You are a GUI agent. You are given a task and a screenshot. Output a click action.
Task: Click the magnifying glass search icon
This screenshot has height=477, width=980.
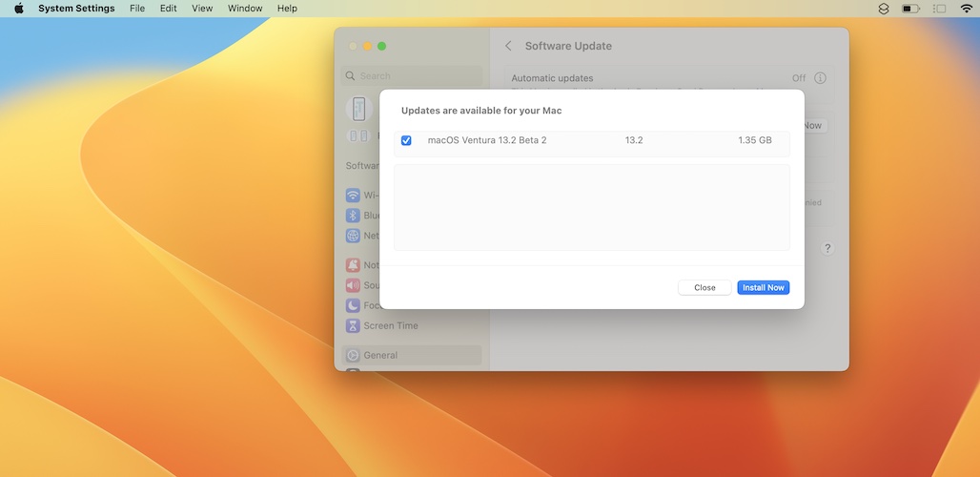(351, 76)
